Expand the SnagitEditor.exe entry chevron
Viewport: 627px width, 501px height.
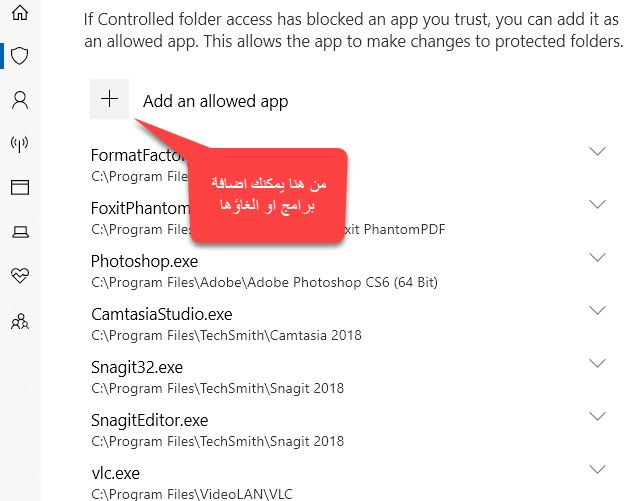(598, 417)
